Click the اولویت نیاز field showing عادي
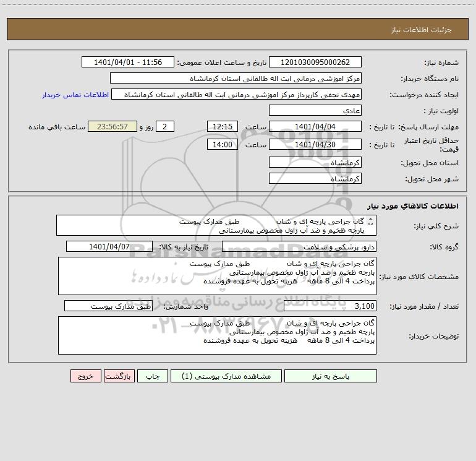The width and height of the screenshot is (476, 461). click(315, 110)
